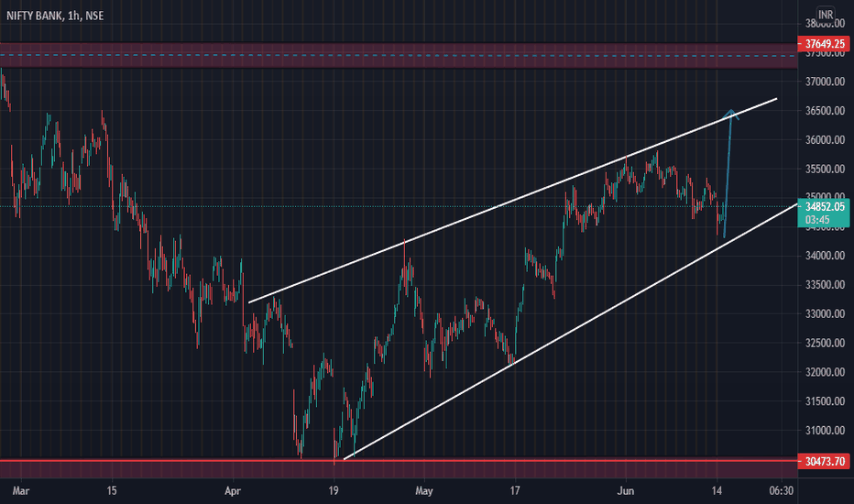Click the 31500.00 price axis label
The width and height of the screenshot is (854, 504).
click(x=825, y=401)
